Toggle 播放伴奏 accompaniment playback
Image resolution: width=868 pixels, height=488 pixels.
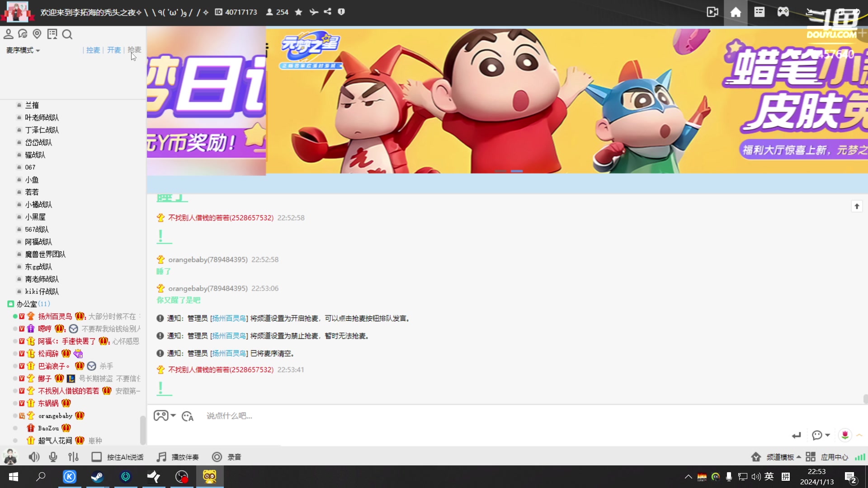pyautogui.click(x=177, y=457)
